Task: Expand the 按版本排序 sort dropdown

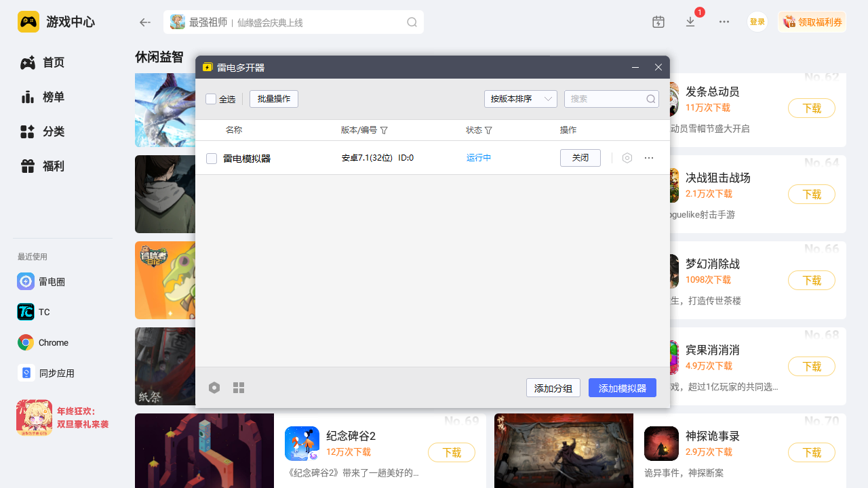Action: click(520, 99)
